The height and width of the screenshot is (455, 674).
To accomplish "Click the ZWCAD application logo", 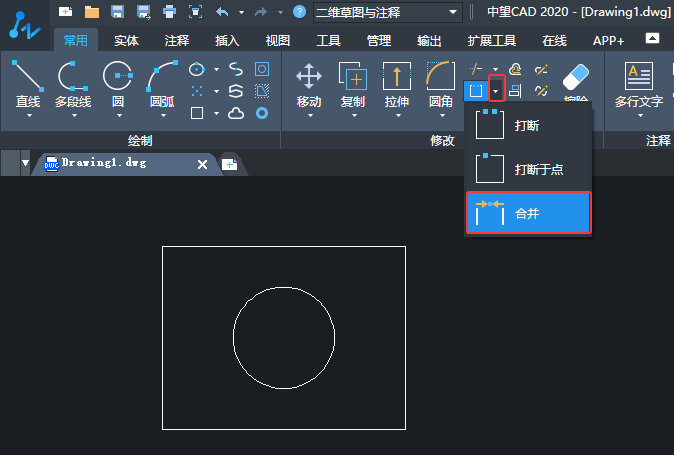I will pos(25,26).
